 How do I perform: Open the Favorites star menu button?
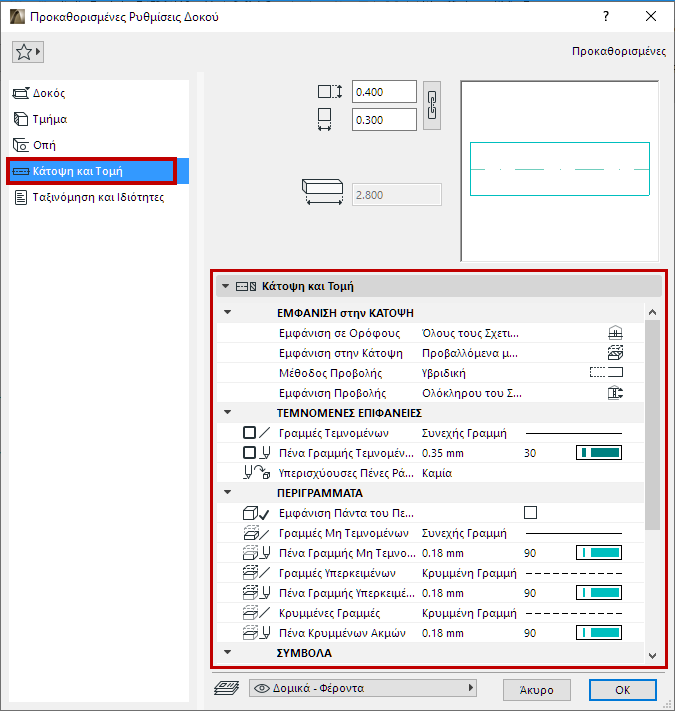click(x=28, y=52)
